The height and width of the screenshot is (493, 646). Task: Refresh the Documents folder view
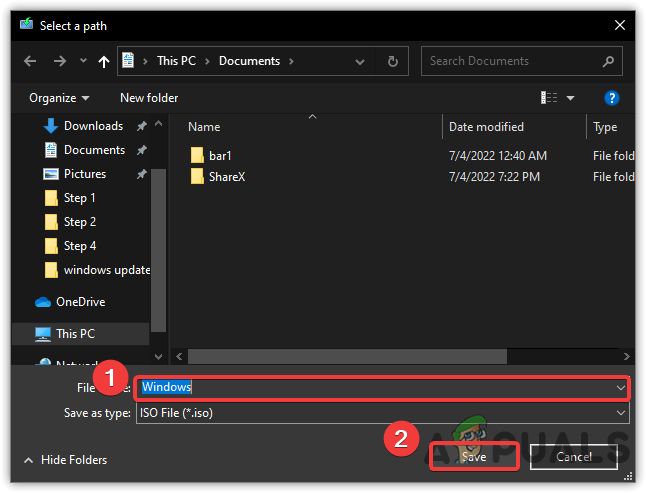[393, 61]
